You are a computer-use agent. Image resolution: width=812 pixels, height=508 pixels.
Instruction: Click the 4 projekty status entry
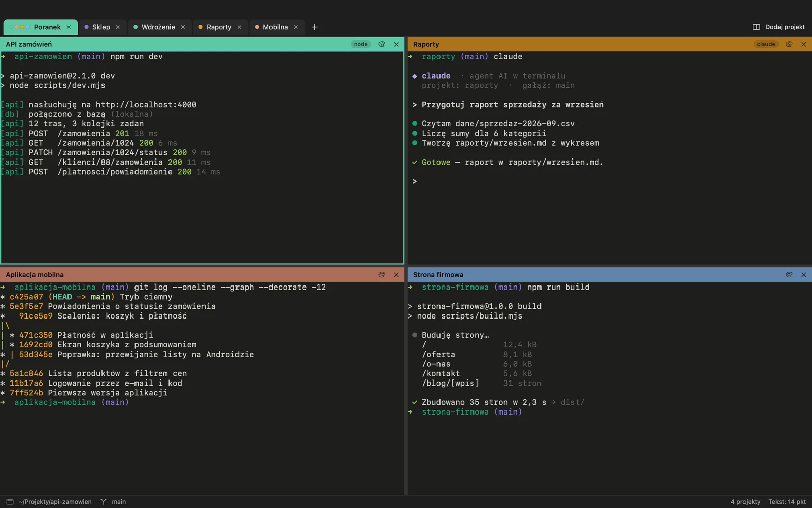pyautogui.click(x=746, y=502)
